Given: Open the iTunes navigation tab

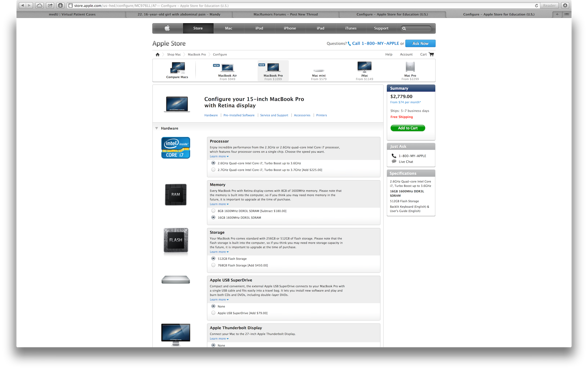Looking at the screenshot, I should 351,28.
